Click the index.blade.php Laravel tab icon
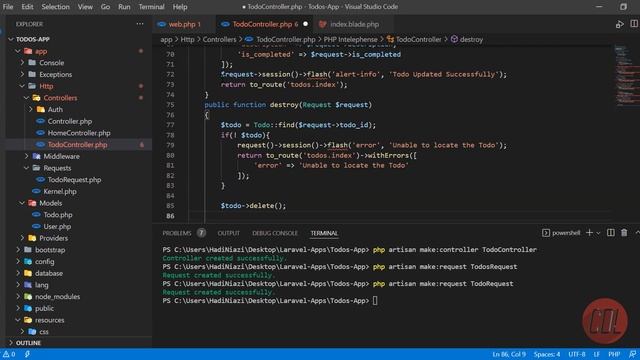The height and width of the screenshot is (360, 640). tap(322, 24)
